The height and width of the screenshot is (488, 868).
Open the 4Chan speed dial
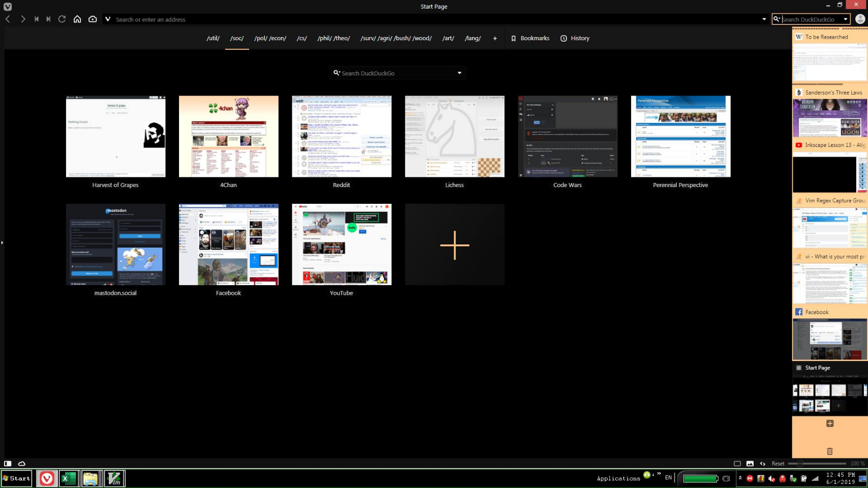click(228, 136)
